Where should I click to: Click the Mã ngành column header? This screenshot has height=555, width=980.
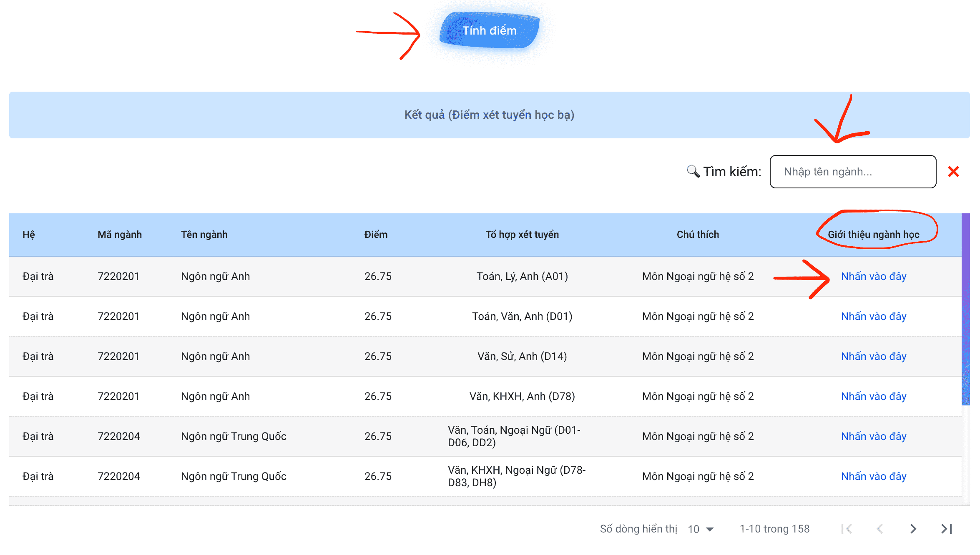pos(120,235)
